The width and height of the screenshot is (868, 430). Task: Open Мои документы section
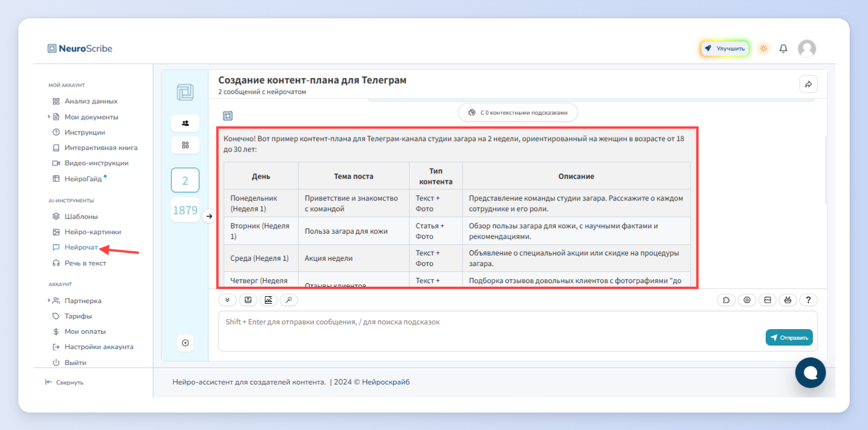(x=91, y=117)
